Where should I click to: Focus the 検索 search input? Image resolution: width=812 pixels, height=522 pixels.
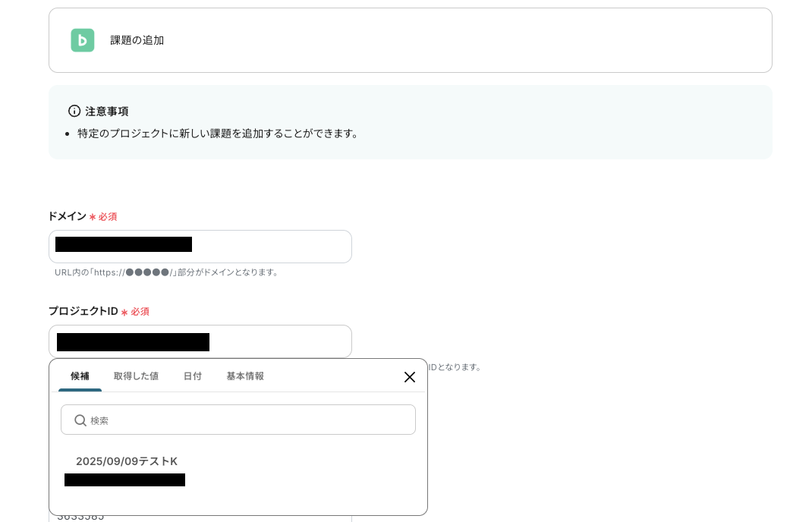(238, 420)
